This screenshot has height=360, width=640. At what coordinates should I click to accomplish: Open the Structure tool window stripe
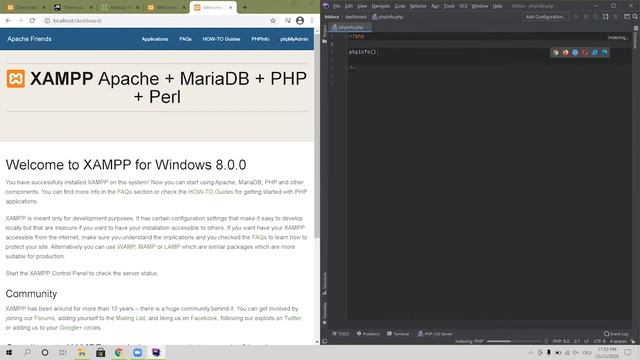click(325, 283)
